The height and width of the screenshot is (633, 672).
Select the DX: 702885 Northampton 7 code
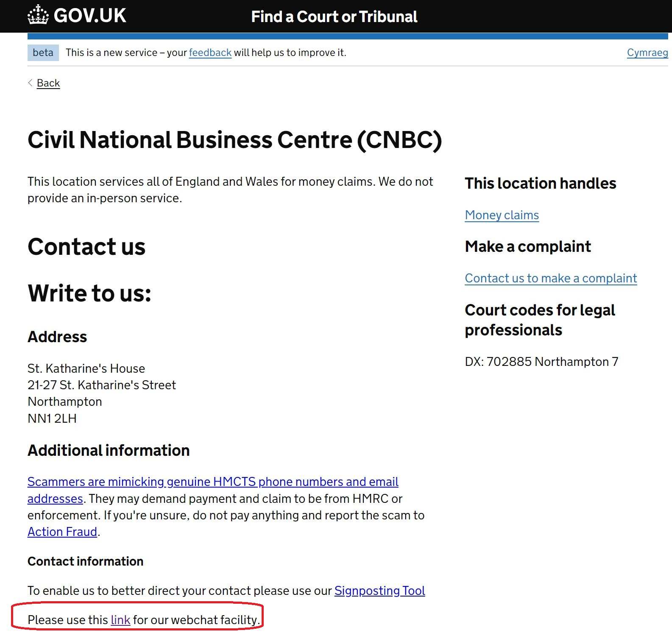[x=541, y=362]
